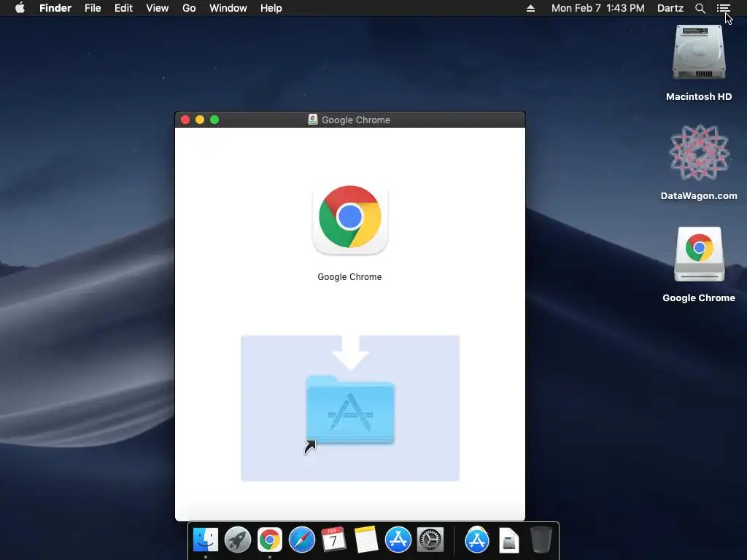Open the Edit menu
Image resolution: width=747 pixels, height=560 pixels.
tap(123, 8)
